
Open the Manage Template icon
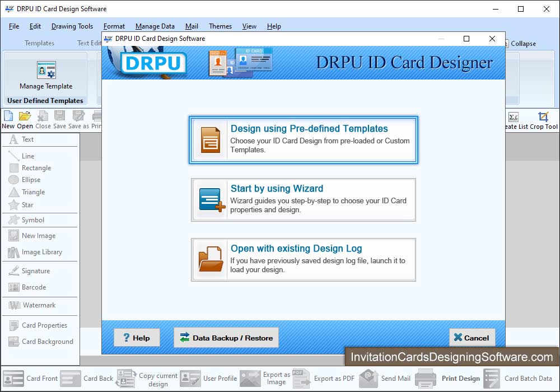point(46,69)
